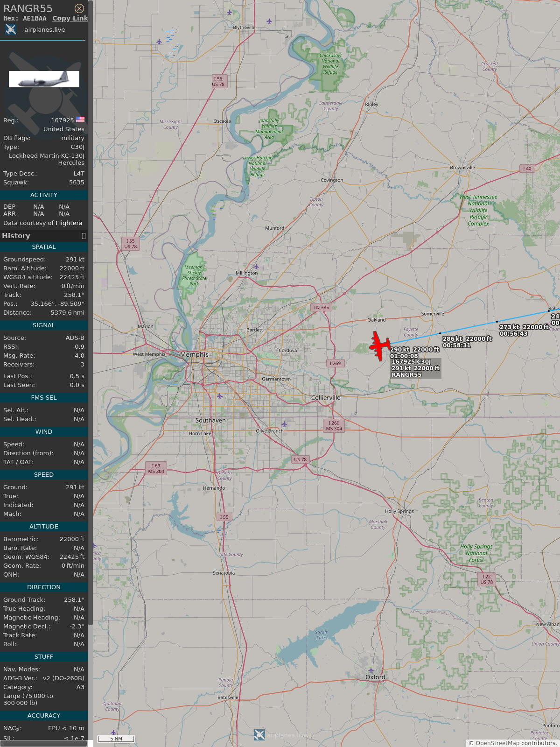560x747 pixels.
Task: Click the airport icon near Millington
Action: coord(256,267)
